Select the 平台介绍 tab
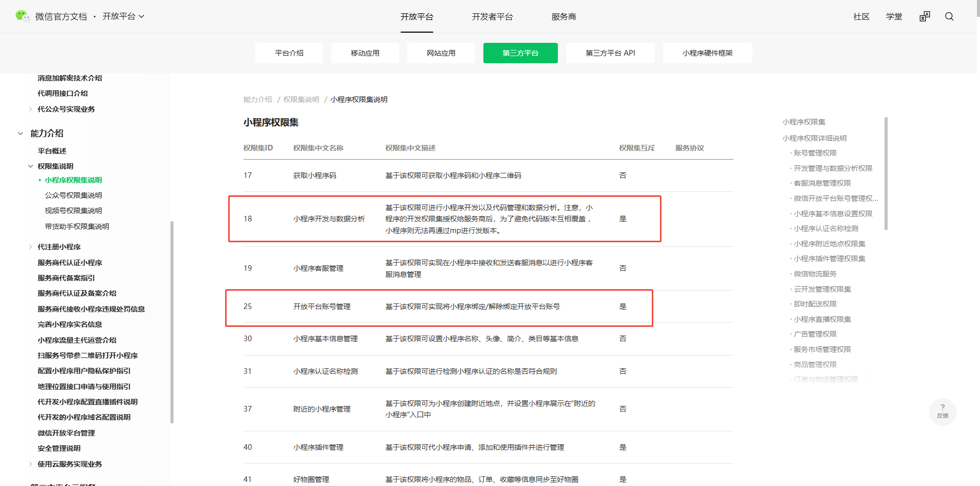980x486 pixels. [289, 53]
